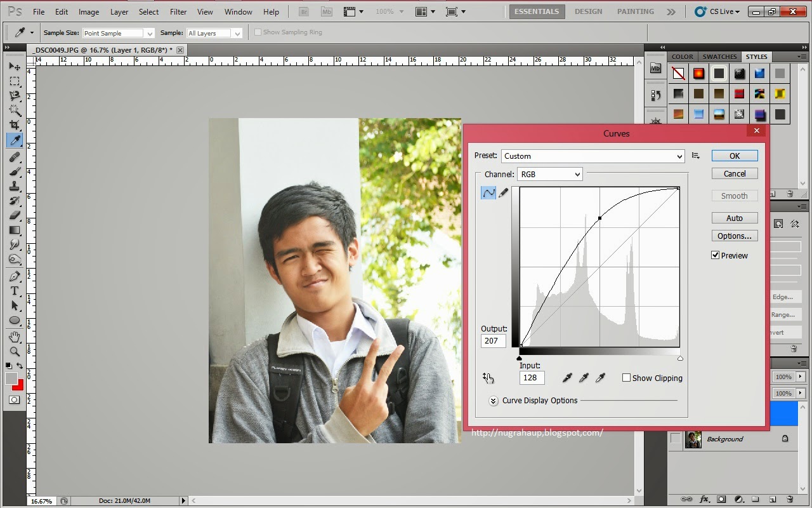This screenshot has height=508, width=812.
Task: Click the white point slider under the curve
Action: coord(680,359)
